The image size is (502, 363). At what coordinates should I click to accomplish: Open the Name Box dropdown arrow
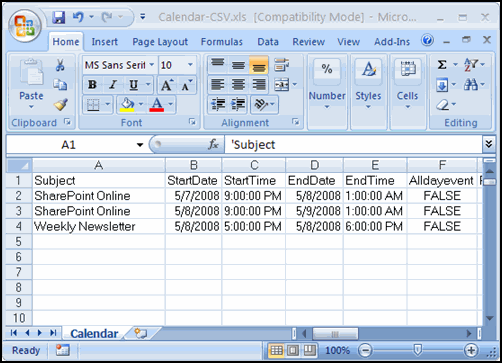click(140, 145)
